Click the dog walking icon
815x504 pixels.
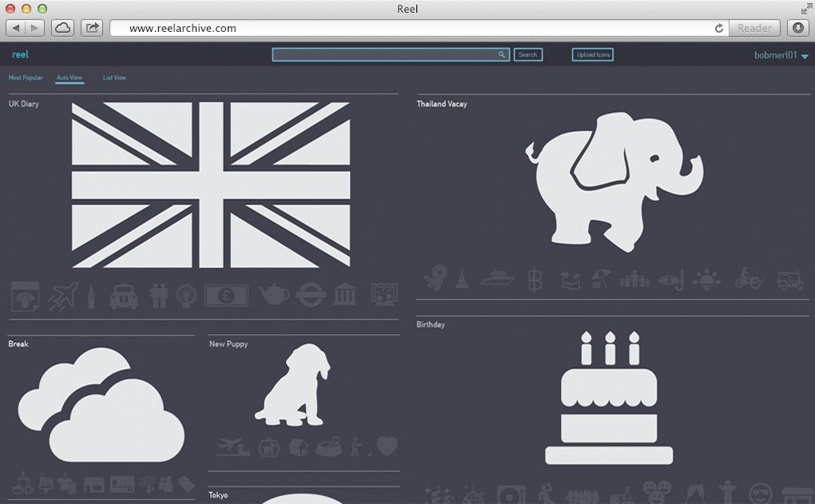(x=356, y=446)
